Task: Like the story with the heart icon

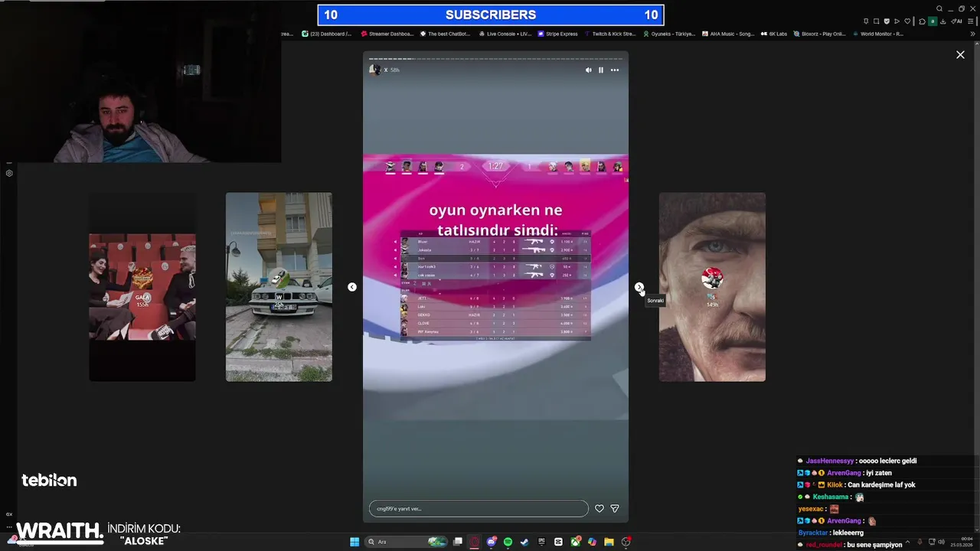Action: pos(599,508)
